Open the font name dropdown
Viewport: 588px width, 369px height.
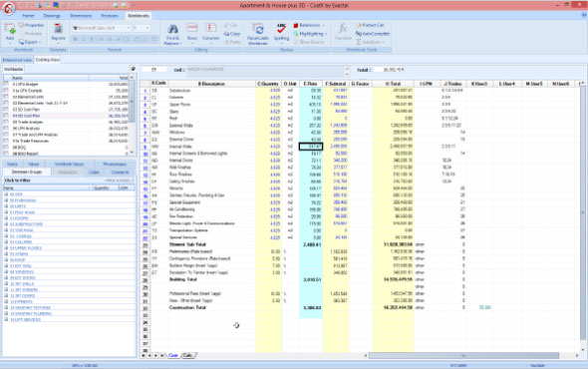[x=128, y=28]
